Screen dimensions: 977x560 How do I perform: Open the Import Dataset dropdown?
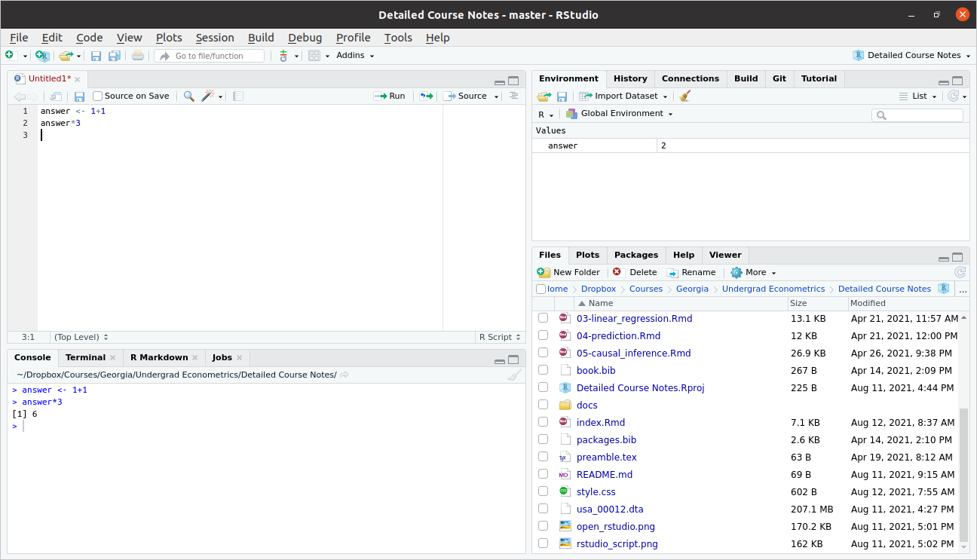[x=623, y=96]
